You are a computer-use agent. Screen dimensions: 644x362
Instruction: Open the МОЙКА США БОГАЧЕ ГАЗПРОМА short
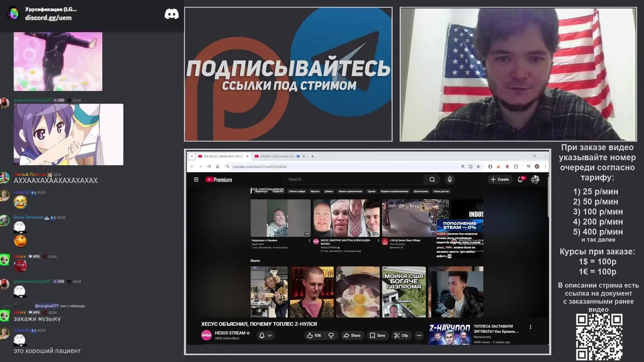pos(404,292)
